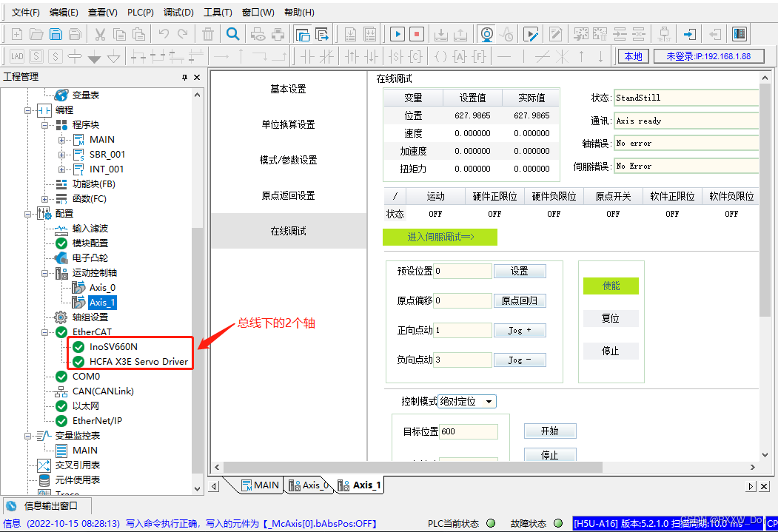Collapse the 程序块 tree node
The image size is (778, 532).
tap(44, 125)
